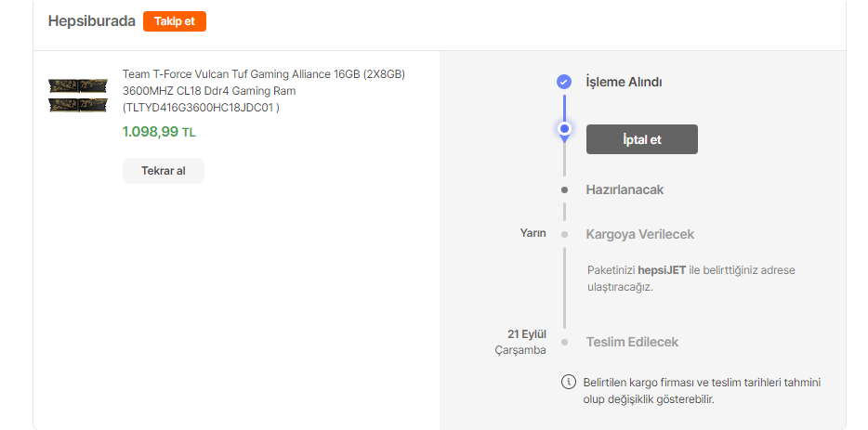Open the RAM product thumbnail image
The height and width of the screenshot is (430, 868).
(x=78, y=96)
